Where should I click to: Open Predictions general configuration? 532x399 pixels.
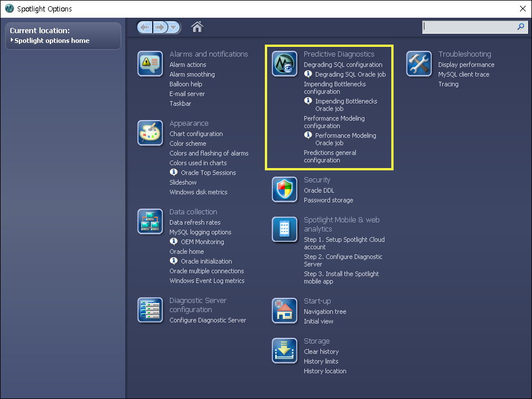pos(330,156)
